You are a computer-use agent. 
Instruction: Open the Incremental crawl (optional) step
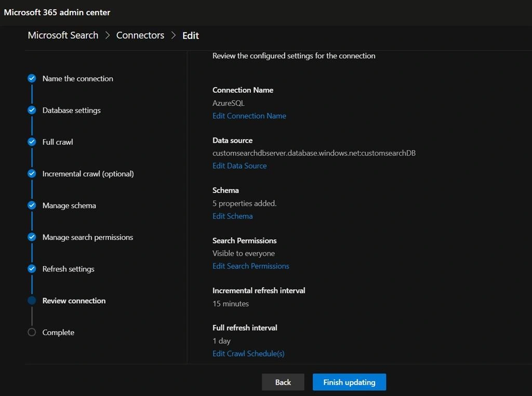(x=88, y=174)
